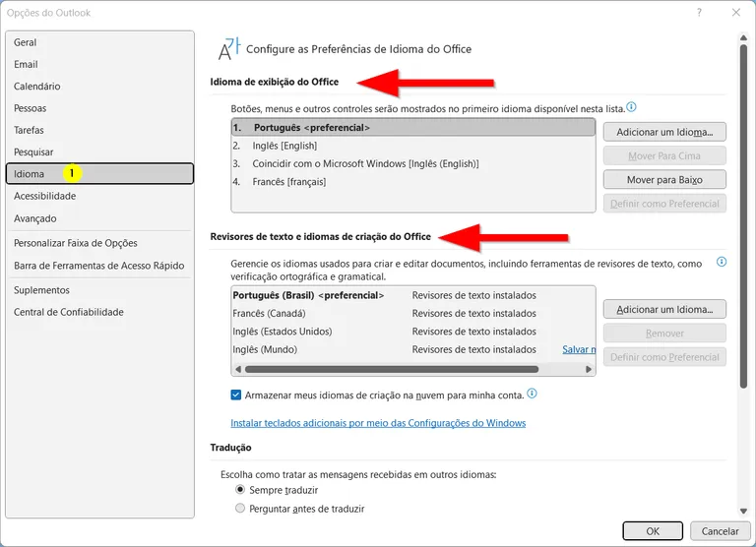Select Inglês (Mundo) authoring language row
This screenshot has height=547, width=756.
[x=413, y=349]
